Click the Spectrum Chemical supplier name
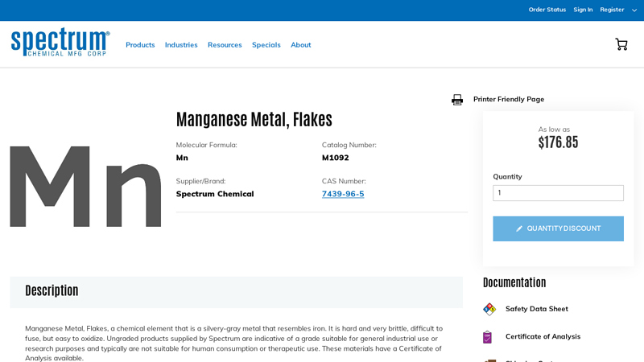Screen dimensions: 644x362 tap(215, 194)
